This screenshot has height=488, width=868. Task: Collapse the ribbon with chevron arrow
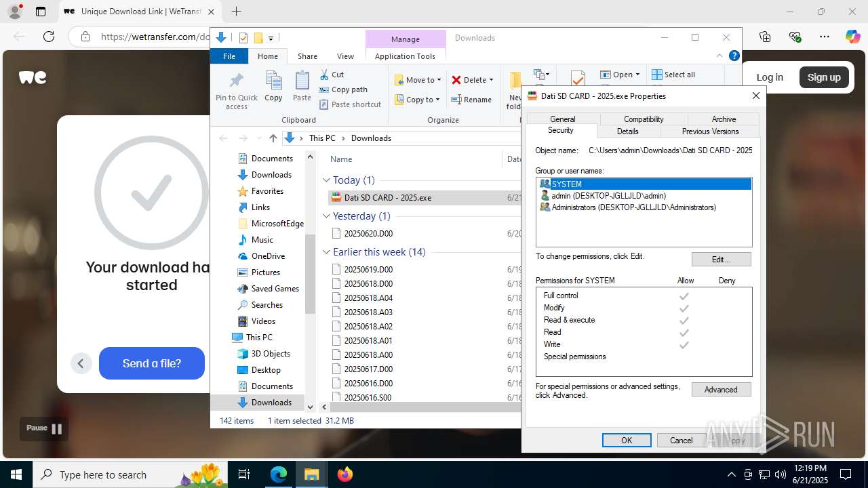coord(719,56)
